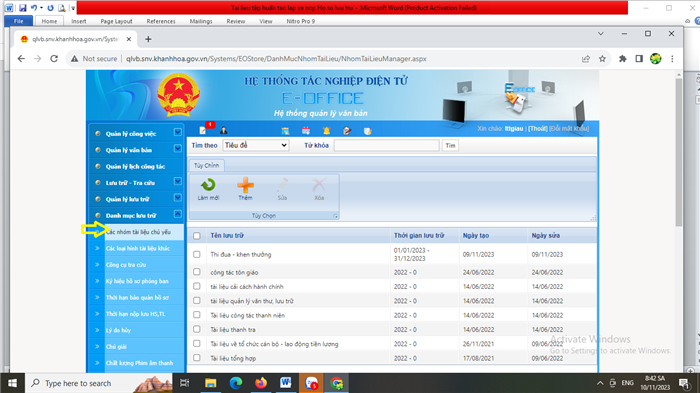
Task: Click the Thoát logout link
Action: pos(538,129)
